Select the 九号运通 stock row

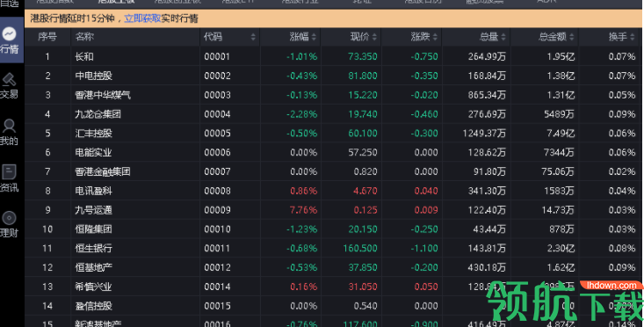(x=333, y=210)
